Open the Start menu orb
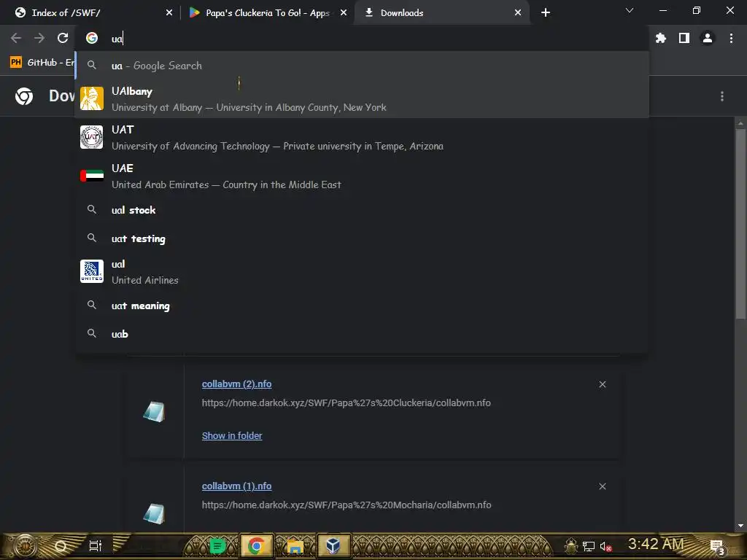 (x=25, y=545)
